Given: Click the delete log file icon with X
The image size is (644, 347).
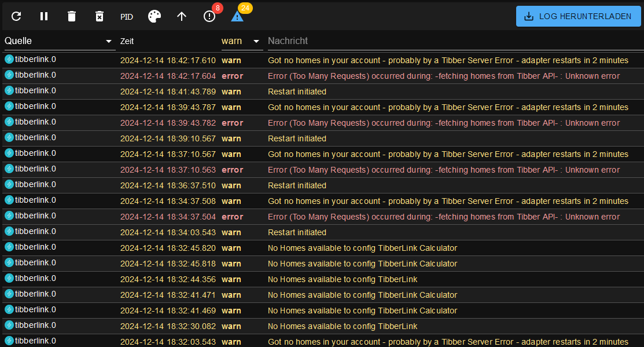Looking at the screenshot, I should 100,16.
